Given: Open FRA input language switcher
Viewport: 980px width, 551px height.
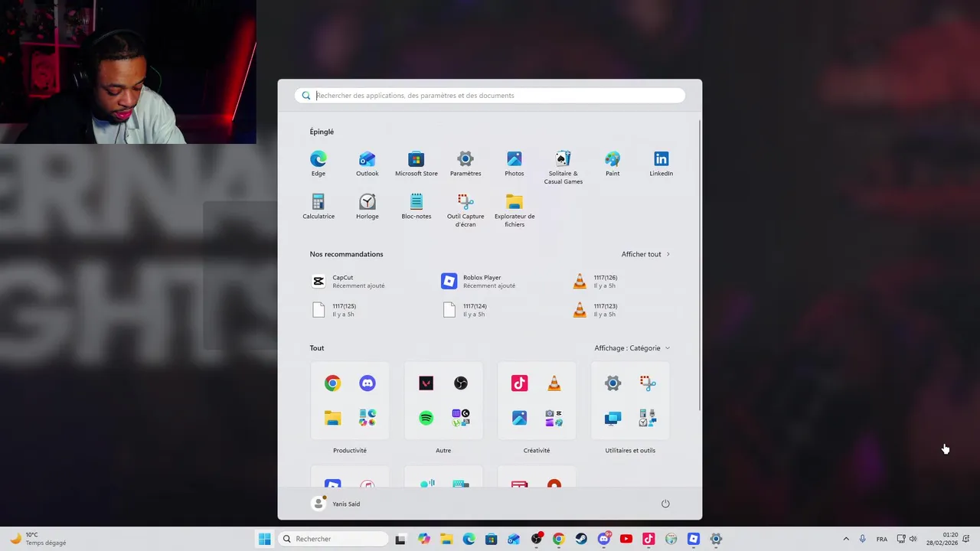Looking at the screenshot, I should 882,539.
